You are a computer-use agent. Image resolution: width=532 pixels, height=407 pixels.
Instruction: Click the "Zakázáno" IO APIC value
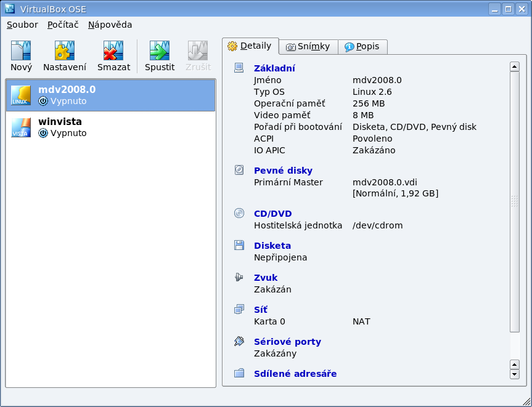pos(374,150)
